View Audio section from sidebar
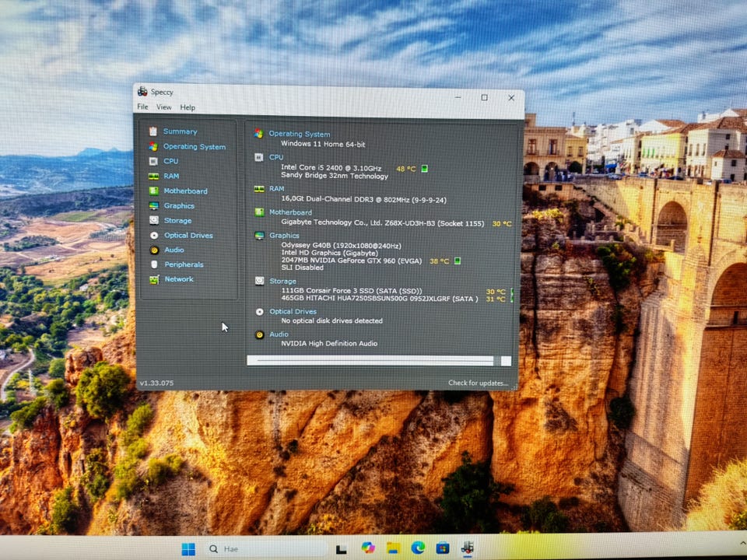The width and height of the screenshot is (747, 560). [174, 250]
